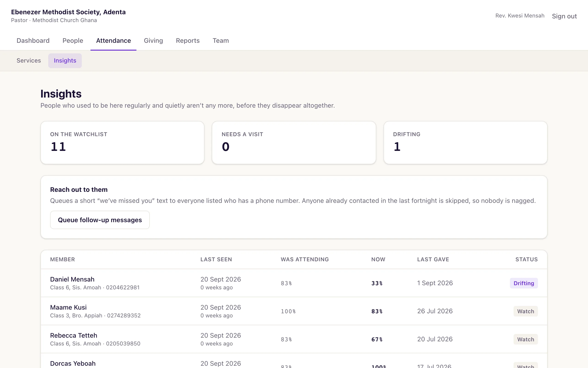Click the Ebenezer Methodist Society, Adenta title
This screenshot has height=368, width=588.
68,12
